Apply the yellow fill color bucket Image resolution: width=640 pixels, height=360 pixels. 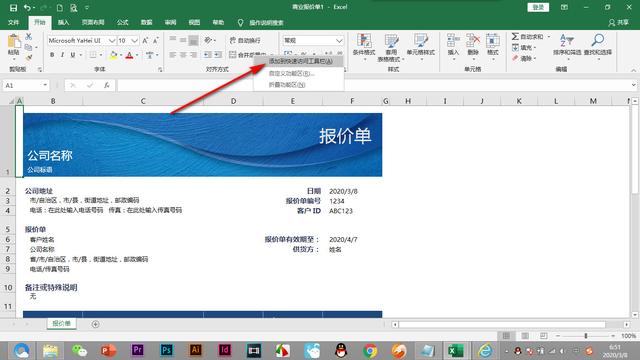[x=113, y=55]
